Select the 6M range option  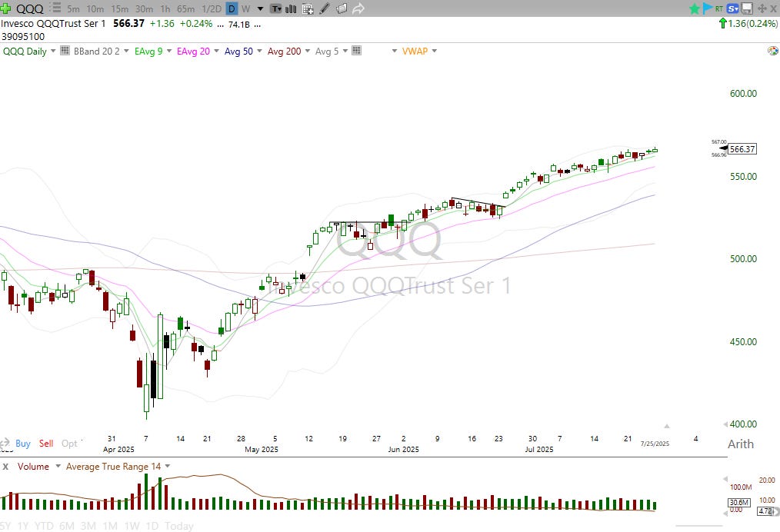67,526
